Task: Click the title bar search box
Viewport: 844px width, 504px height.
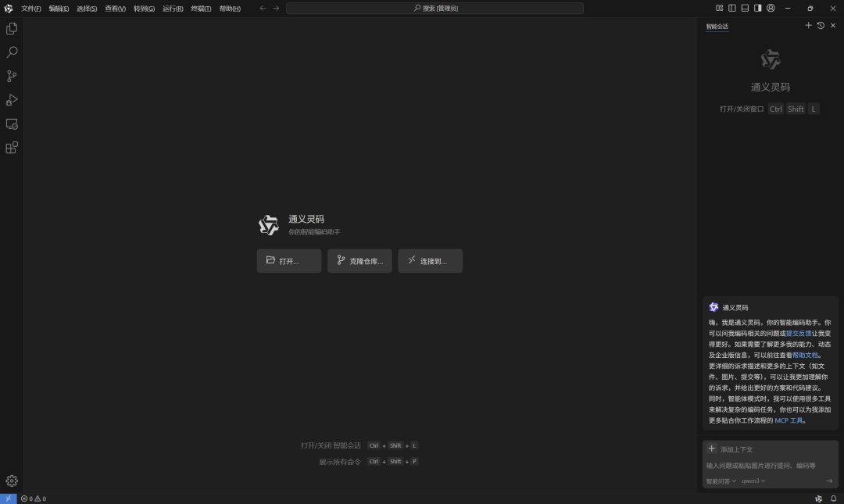Action: (x=435, y=8)
